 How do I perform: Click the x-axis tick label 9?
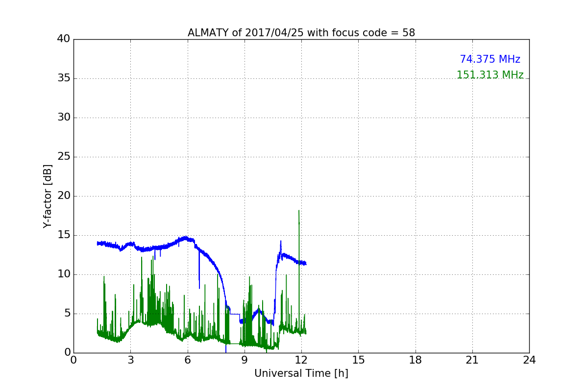coord(245,360)
